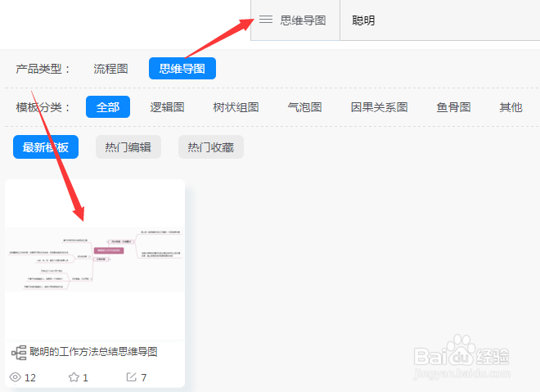Open 聪明的工作方法总结思维导图 title link
The width and height of the screenshot is (540, 392).
click(93, 352)
